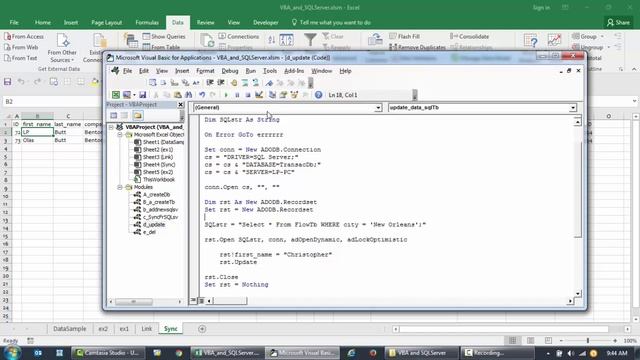Open the Add-Ins menu in VBA editor
The height and width of the screenshot is (360, 640).
pos(294,71)
